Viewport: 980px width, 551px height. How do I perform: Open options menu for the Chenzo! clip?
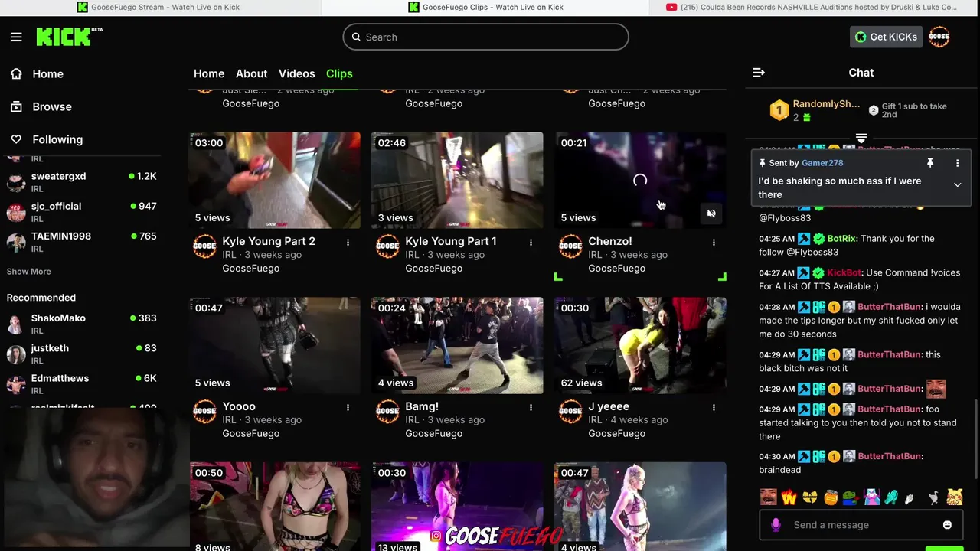pos(714,242)
